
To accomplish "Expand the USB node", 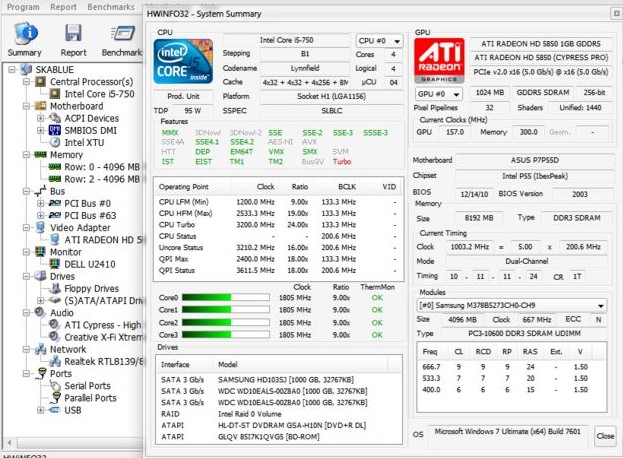I will coord(41,410).
